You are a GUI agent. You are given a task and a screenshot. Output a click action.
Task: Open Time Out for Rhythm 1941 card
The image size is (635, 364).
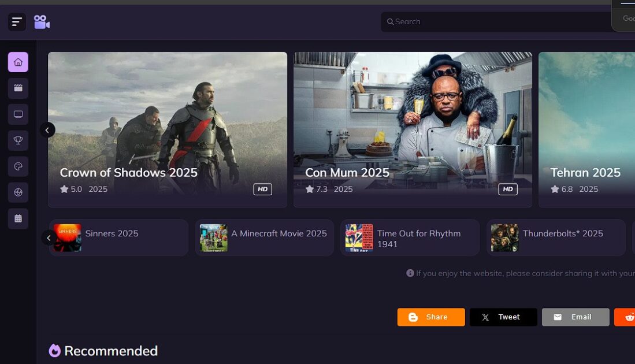tap(410, 237)
